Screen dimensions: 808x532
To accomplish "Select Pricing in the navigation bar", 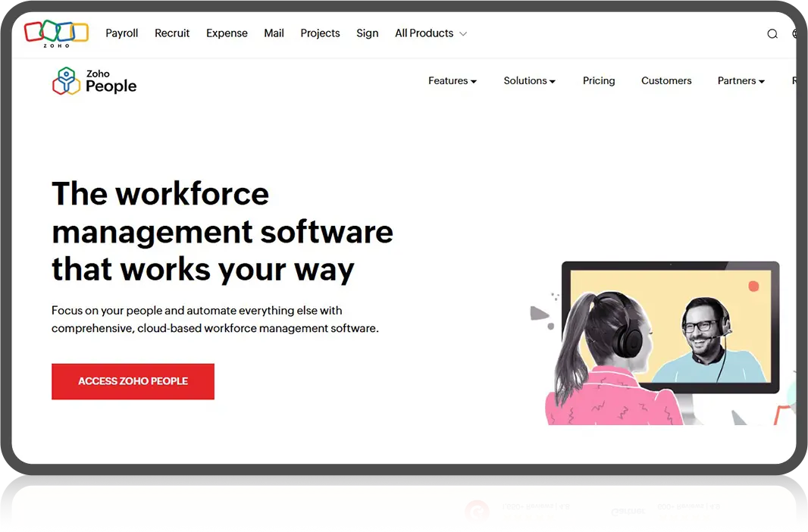I will tap(599, 81).
